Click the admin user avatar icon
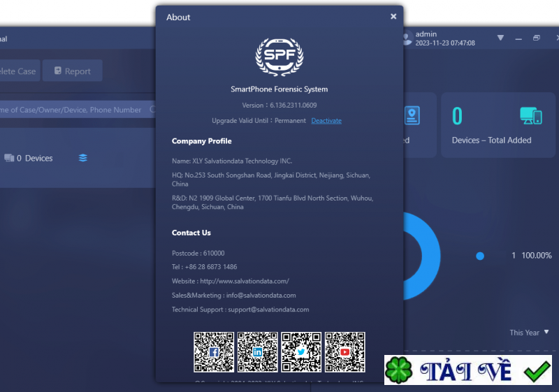This screenshot has width=559, height=392. click(x=408, y=38)
